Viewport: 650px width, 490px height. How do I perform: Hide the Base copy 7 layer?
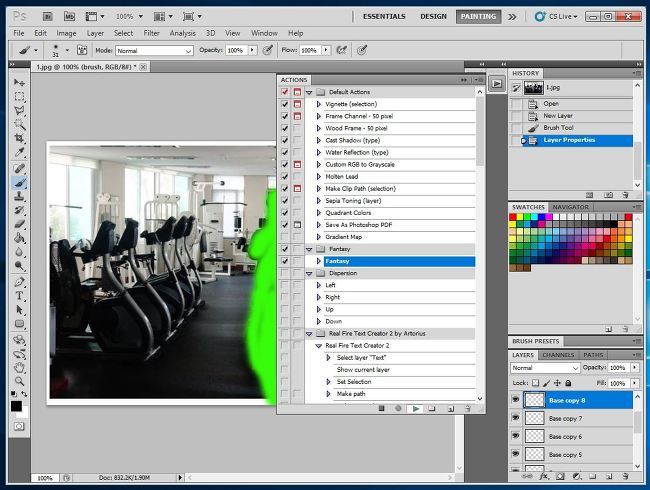(515, 418)
